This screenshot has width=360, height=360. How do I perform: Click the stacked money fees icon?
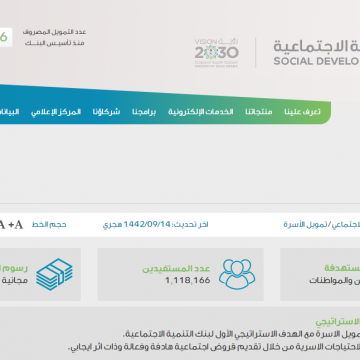(x=54, y=274)
